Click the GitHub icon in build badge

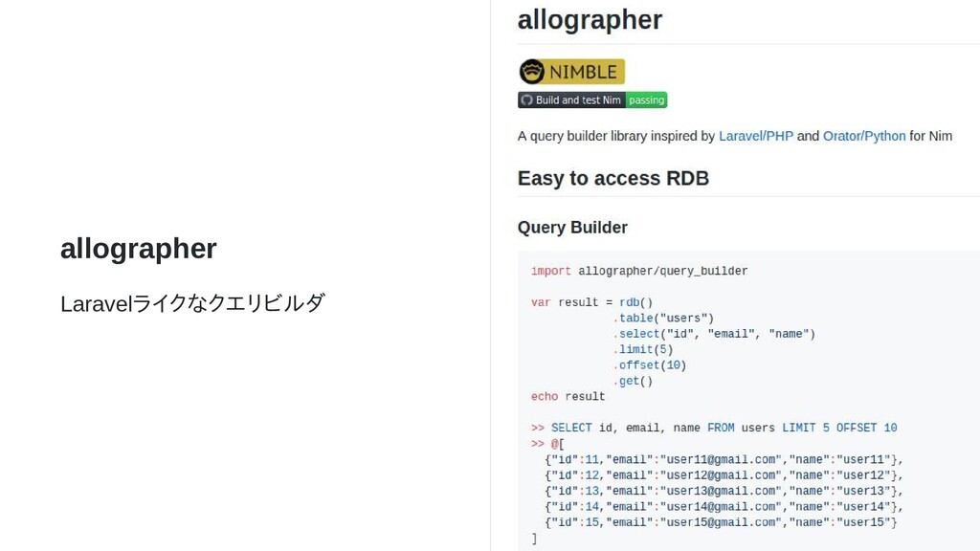[x=527, y=99]
